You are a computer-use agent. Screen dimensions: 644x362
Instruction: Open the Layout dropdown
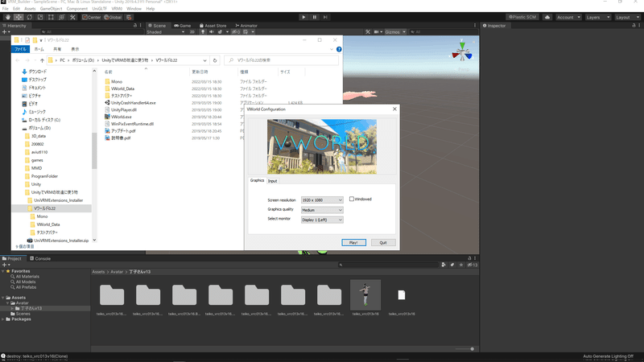(627, 17)
